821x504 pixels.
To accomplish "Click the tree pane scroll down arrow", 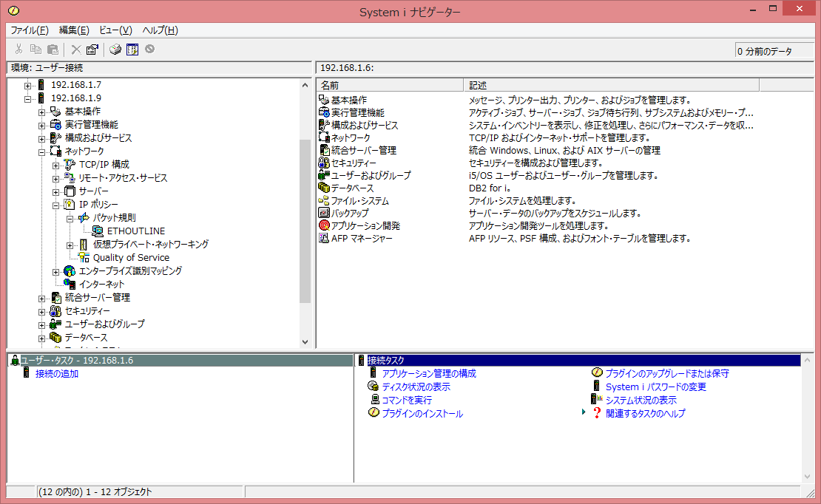I will [x=305, y=341].
